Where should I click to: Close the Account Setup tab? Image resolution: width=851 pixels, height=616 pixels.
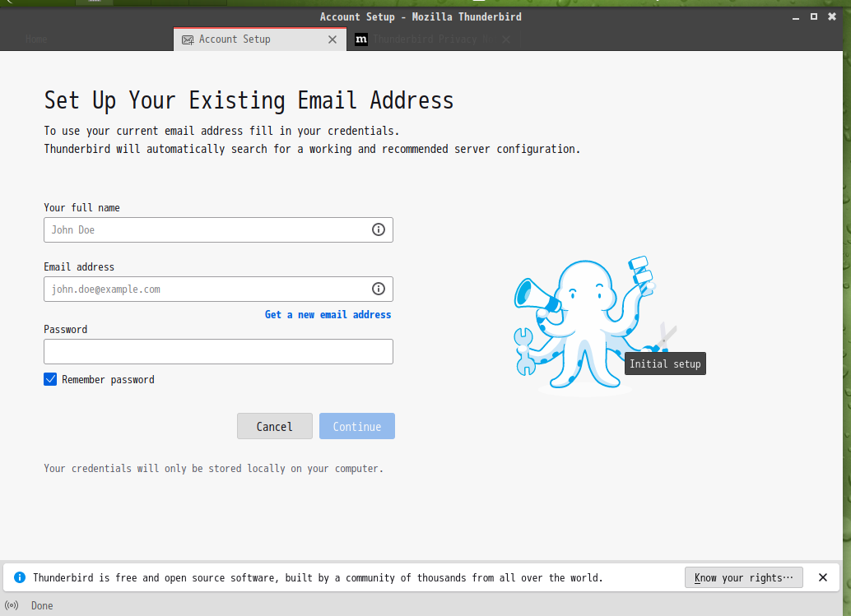tap(332, 39)
